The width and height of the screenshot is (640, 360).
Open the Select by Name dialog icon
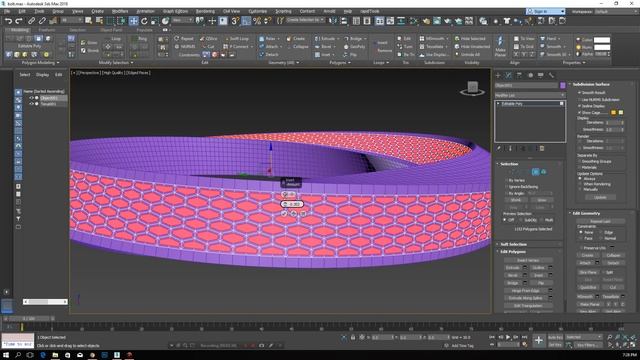tap(99, 20)
